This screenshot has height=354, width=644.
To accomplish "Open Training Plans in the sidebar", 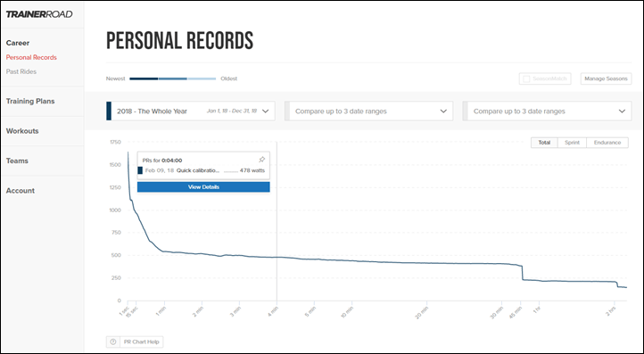I will 30,101.
